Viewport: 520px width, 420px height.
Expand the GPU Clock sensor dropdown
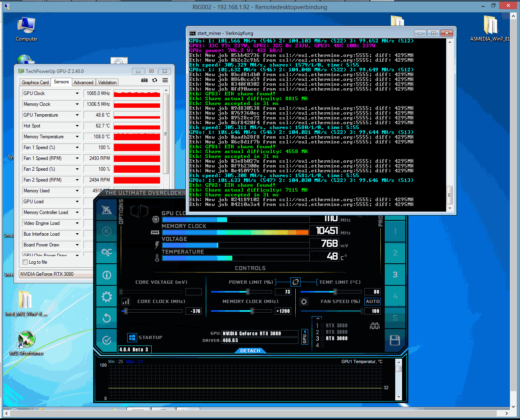(x=77, y=93)
